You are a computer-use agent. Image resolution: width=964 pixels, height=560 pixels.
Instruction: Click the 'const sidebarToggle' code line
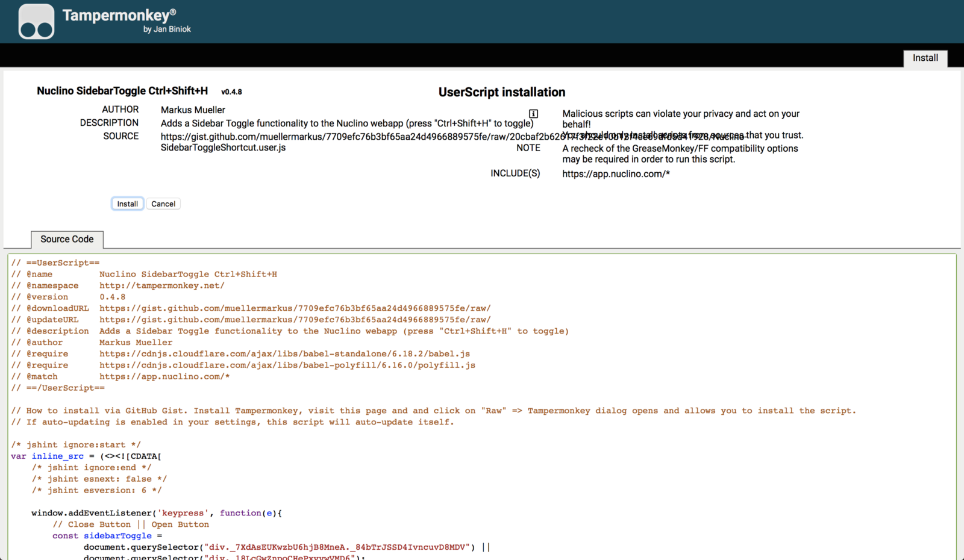[107, 536]
